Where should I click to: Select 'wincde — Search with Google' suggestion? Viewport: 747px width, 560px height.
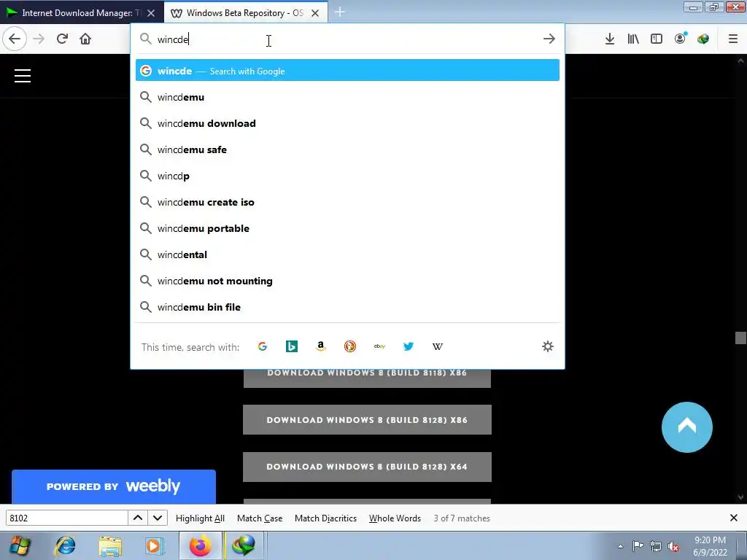click(x=347, y=71)
